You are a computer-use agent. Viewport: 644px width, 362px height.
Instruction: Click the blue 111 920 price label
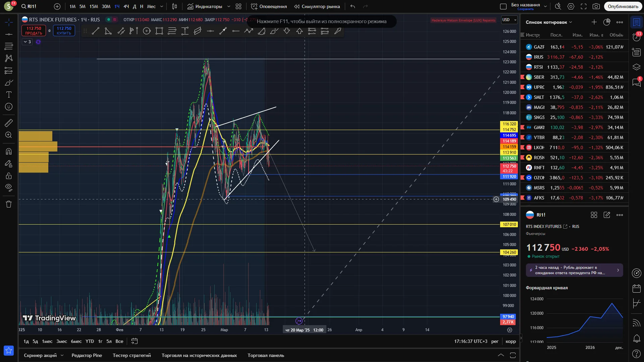tap(509, 177)
